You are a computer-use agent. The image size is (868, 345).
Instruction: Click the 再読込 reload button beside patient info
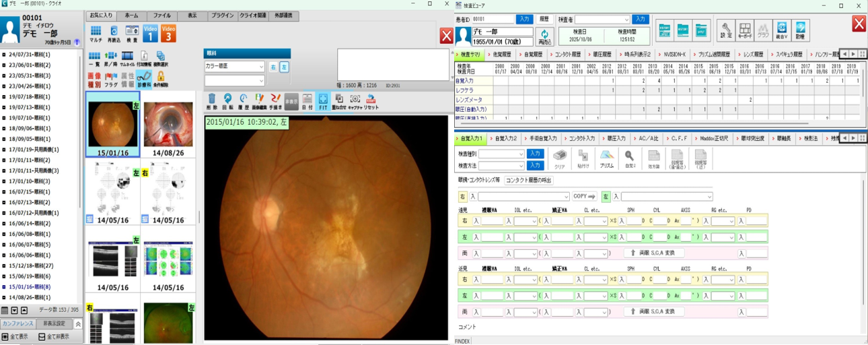point(544,36)
